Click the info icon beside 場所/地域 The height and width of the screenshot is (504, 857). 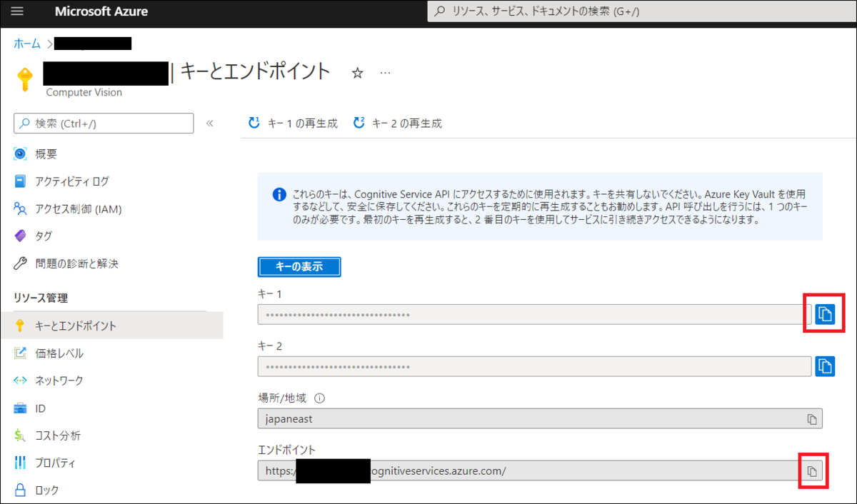[320, 398]
